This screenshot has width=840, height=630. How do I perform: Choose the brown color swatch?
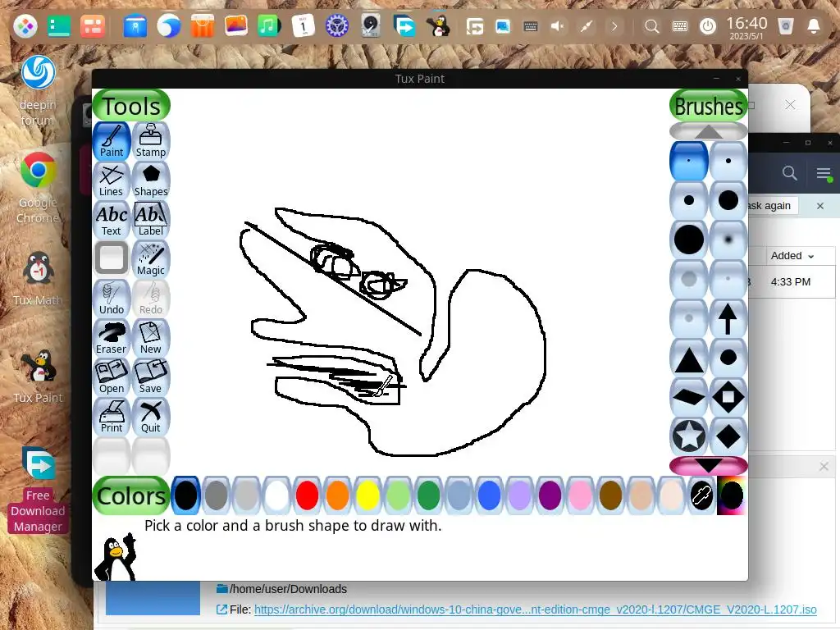pos(610,495)
